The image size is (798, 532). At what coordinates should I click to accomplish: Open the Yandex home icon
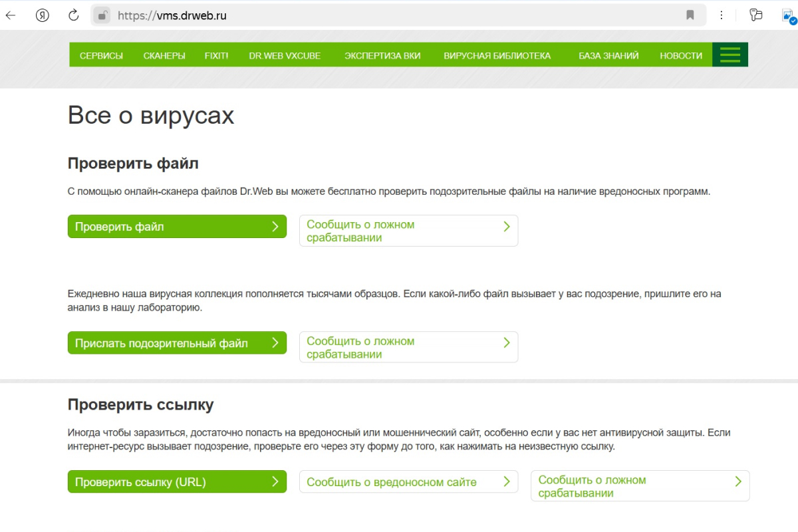(43, 15)
